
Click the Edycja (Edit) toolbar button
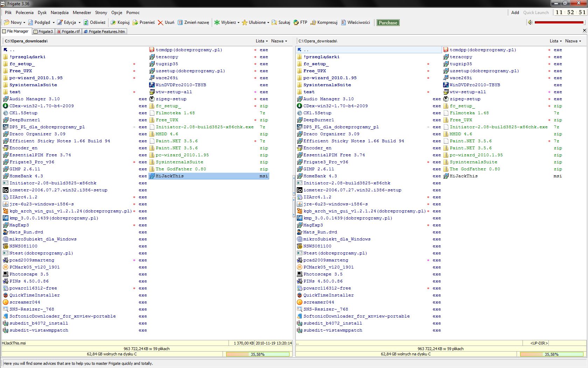tap(66, 22)
